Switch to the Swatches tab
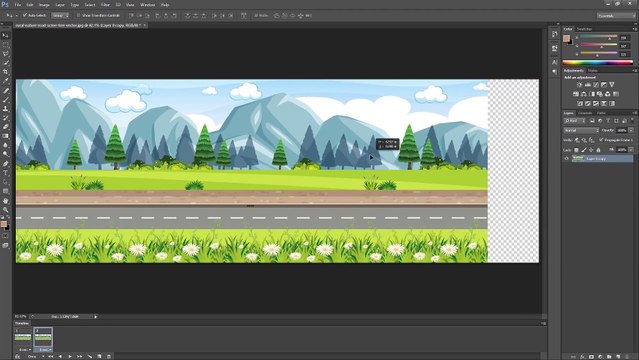This screenshot has width=639, height=360. coord(584,29)
